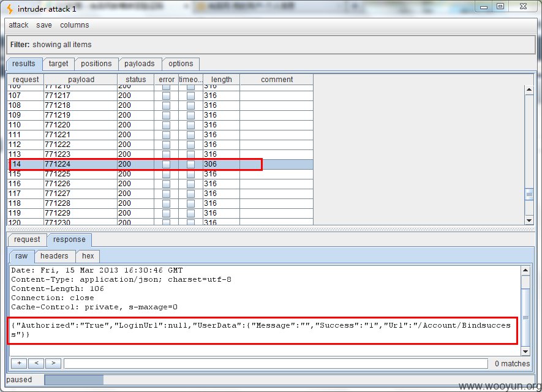The height and width of the screenshot is (392, 542).
Task: Open the save menu
Action: (44, 25)
